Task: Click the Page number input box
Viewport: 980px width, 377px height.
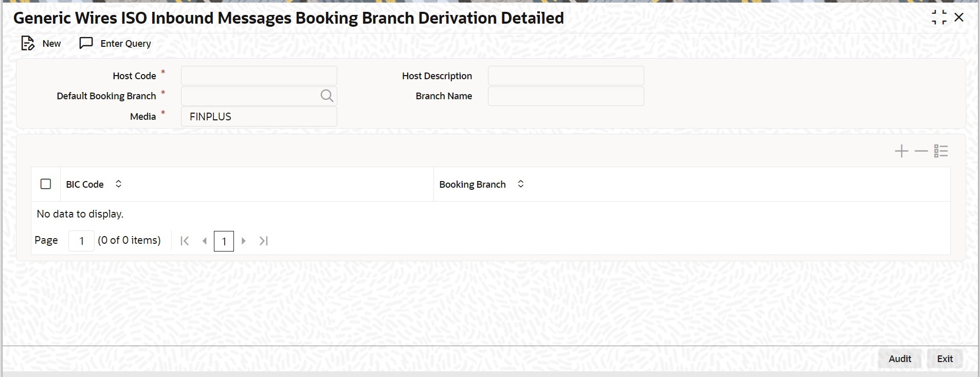Action: click(81, 241)
